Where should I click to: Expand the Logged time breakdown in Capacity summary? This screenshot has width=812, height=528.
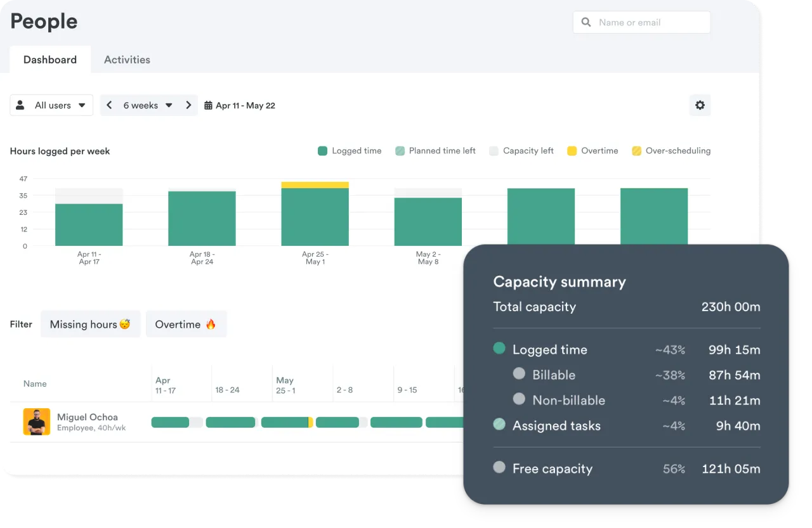[549, 349]
